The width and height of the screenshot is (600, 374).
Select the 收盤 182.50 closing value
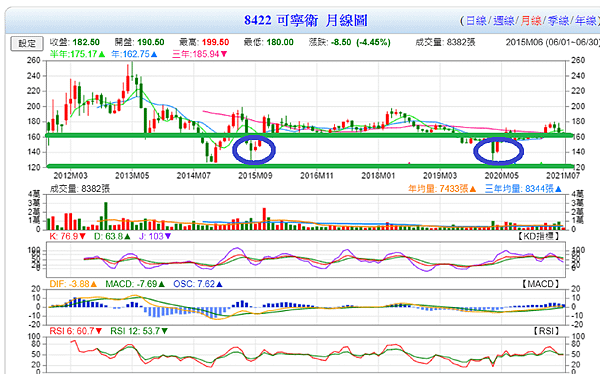[x=75, y=42]
